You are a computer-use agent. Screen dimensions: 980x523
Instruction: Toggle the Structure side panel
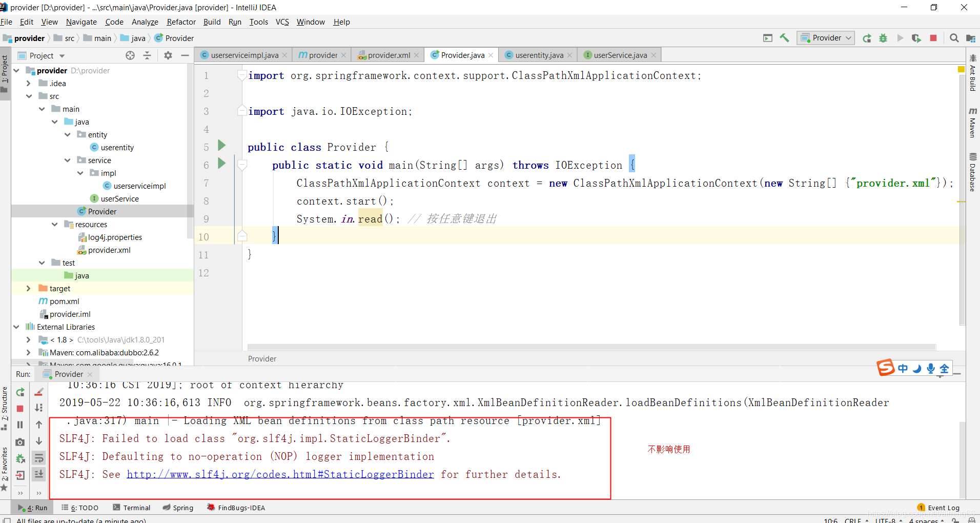[5, 408]
